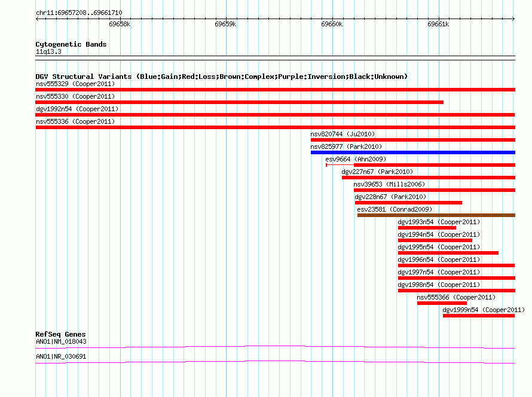This screenshot has height=397, width=532.
Task: Open dgv1996n54 (Cooper2011) label
Action: click(x=439, y=259)
